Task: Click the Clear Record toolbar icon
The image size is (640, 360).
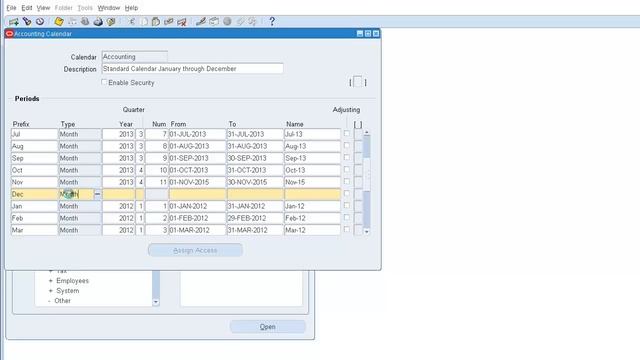Action: [x=169, y=22]
